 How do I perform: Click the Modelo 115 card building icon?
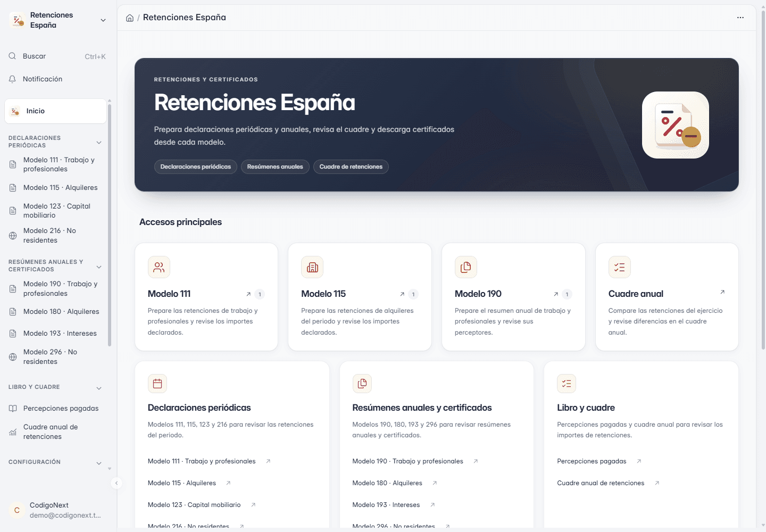click(x=312, y=267)
